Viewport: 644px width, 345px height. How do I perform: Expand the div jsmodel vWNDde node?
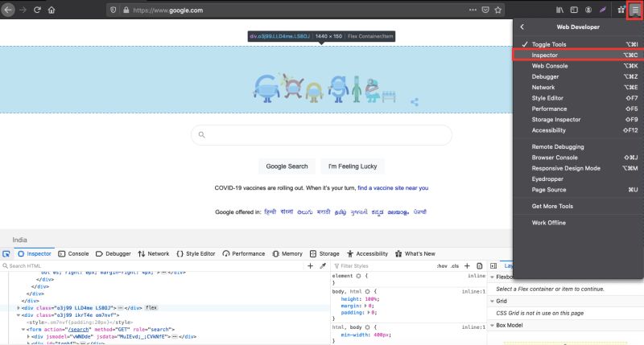tap(28, 336)
